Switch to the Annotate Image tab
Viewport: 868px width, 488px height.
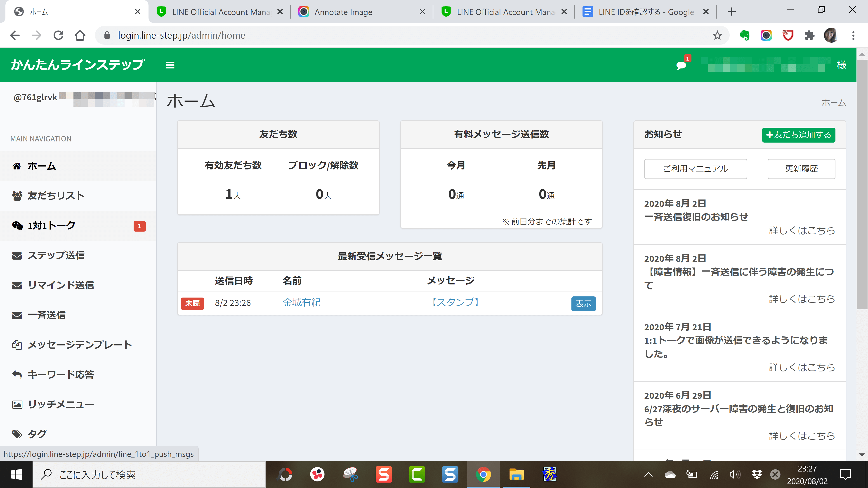(x=343, y=12)
